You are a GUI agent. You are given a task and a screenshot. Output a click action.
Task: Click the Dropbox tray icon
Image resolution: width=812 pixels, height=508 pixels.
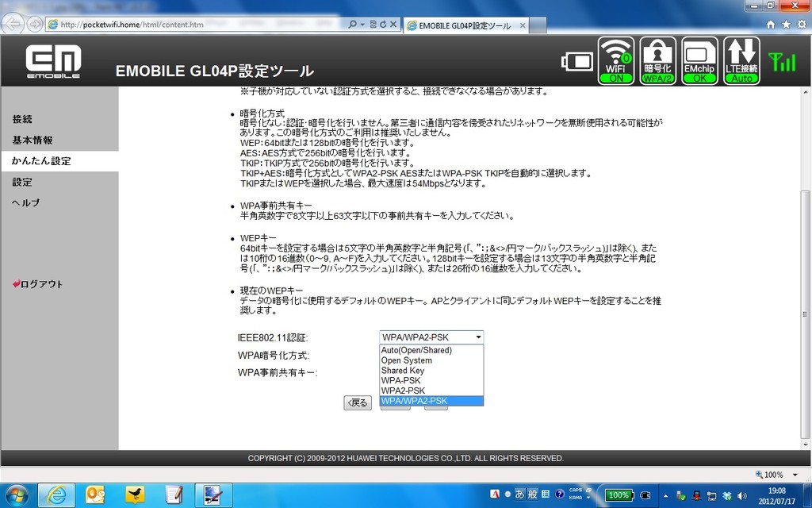click(x=726, y=495)
